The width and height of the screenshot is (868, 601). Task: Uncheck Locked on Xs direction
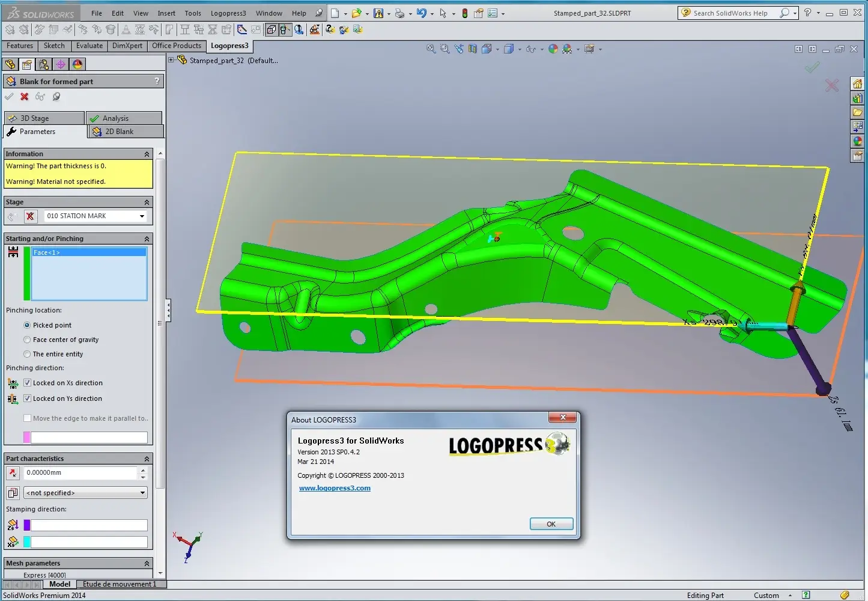pyautogui.click(x=27, y=383)
